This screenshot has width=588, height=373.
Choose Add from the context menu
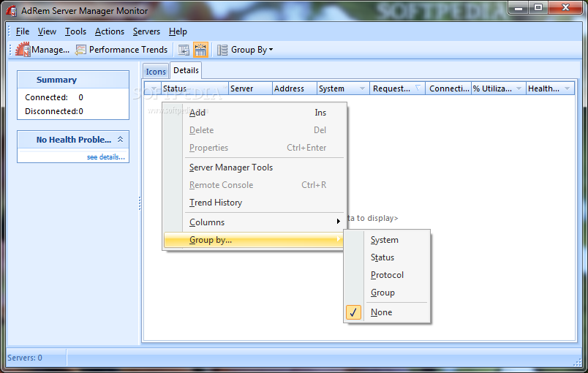(x=254, y=113)
